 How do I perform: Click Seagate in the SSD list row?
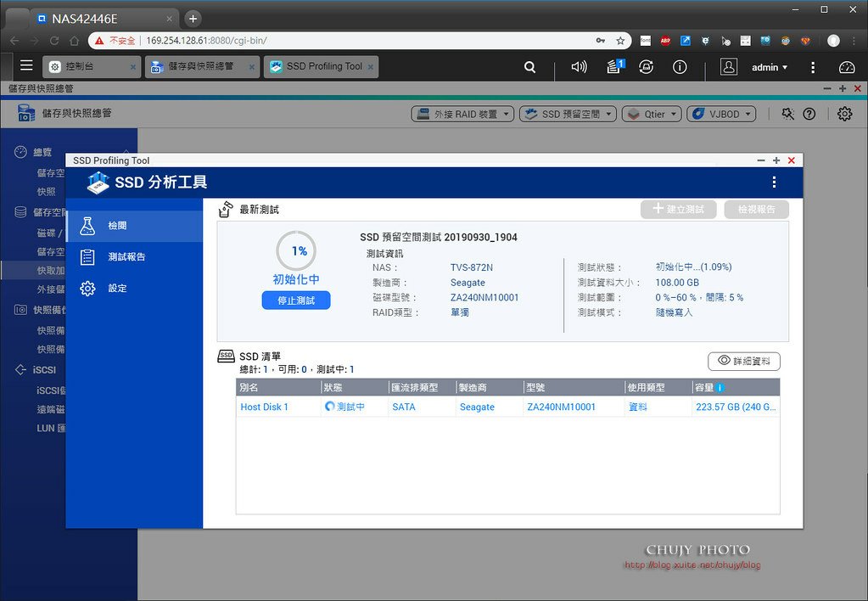(477, 407)
